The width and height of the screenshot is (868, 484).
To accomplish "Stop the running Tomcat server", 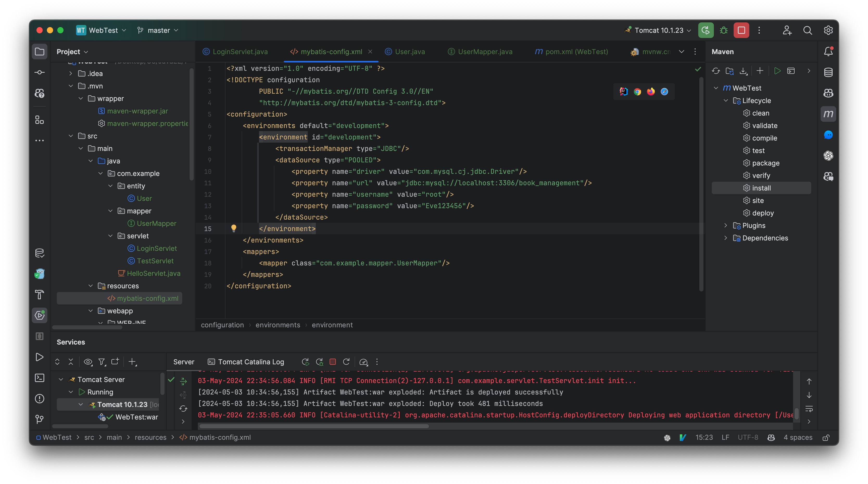I will 741,30.
